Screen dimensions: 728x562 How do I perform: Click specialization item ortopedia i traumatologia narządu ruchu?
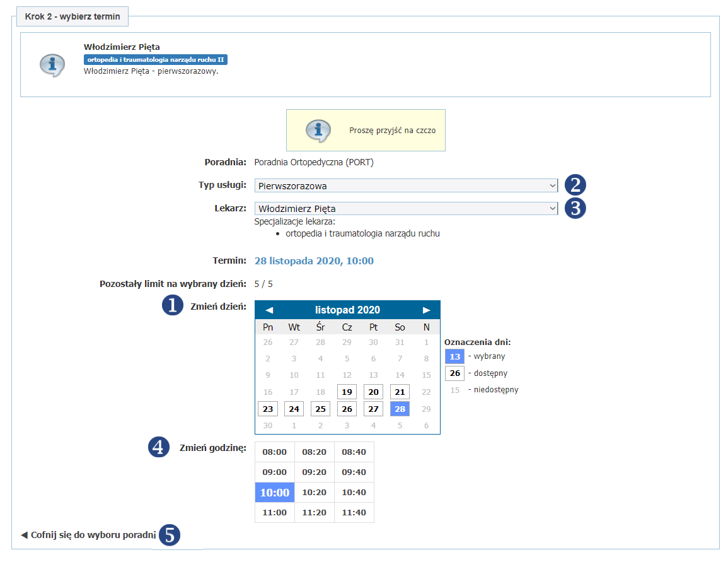coord(362,233)
